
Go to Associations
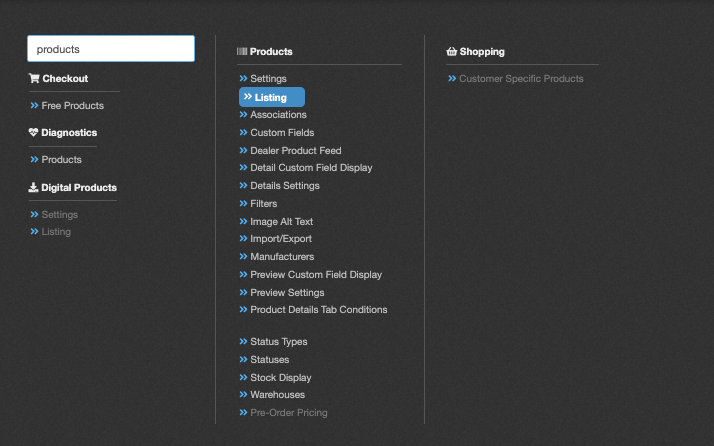pyautogui.click(x=278, y=115)
